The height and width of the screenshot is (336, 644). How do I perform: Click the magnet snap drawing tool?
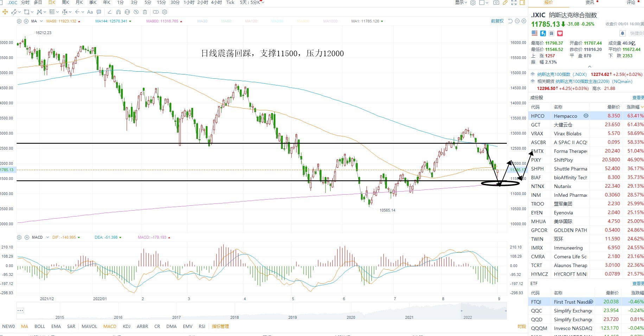click(119, 12)
